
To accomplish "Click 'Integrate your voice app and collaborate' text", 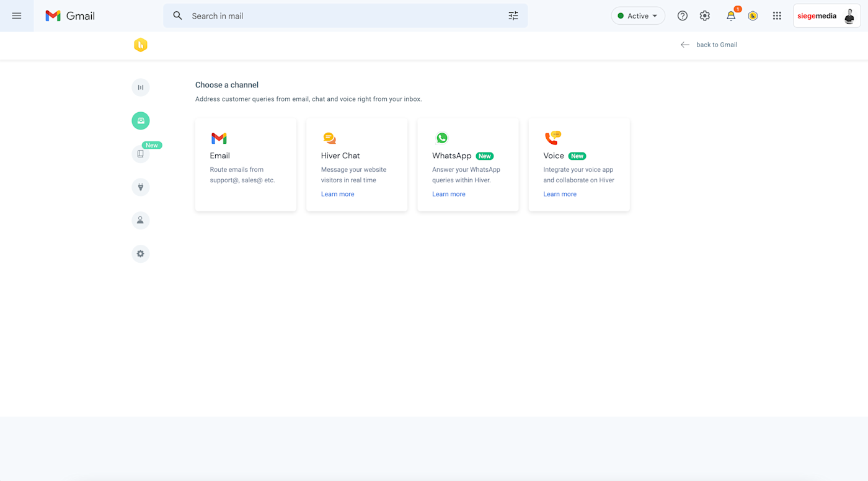I will [579, 175].
